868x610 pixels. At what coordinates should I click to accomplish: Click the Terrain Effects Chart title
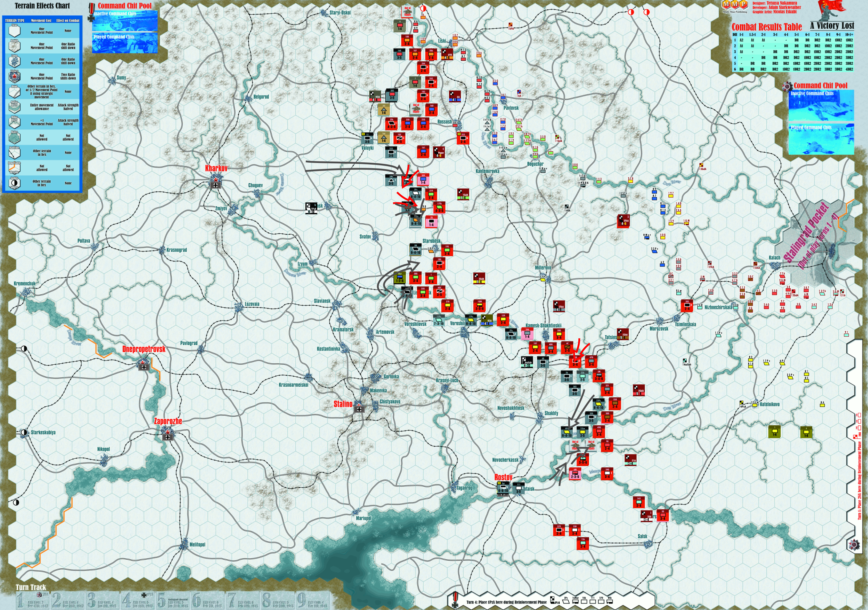[42, 6]
